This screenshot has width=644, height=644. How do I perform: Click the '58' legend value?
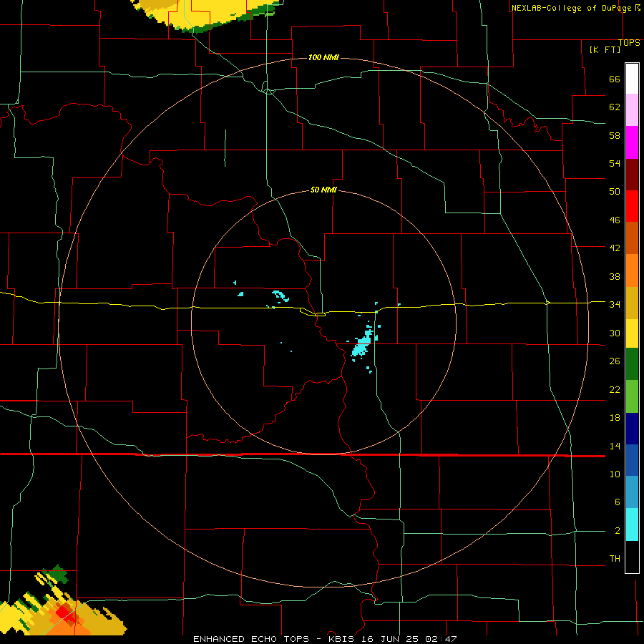coord(615,135)
